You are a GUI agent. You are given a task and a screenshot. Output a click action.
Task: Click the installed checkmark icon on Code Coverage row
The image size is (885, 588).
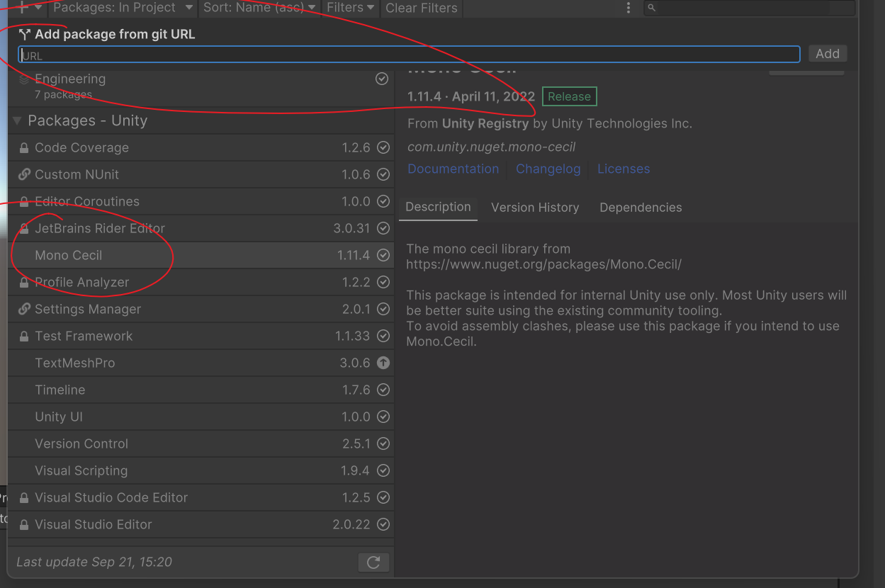click(383, 147)
